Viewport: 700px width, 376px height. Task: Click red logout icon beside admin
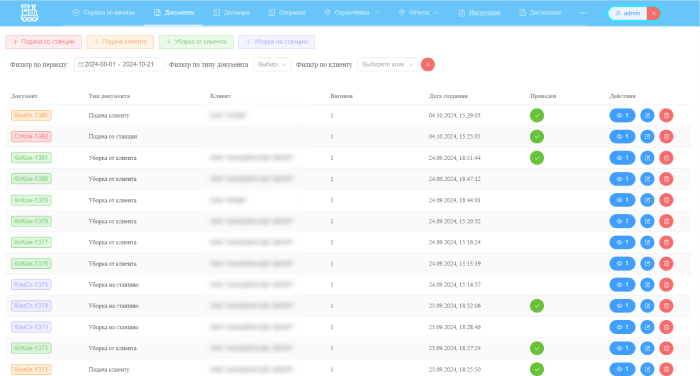click(x=654, y=13)
